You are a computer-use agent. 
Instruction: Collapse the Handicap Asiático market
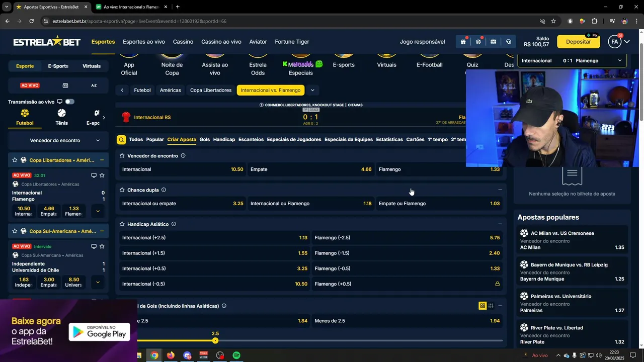point(500,224)
